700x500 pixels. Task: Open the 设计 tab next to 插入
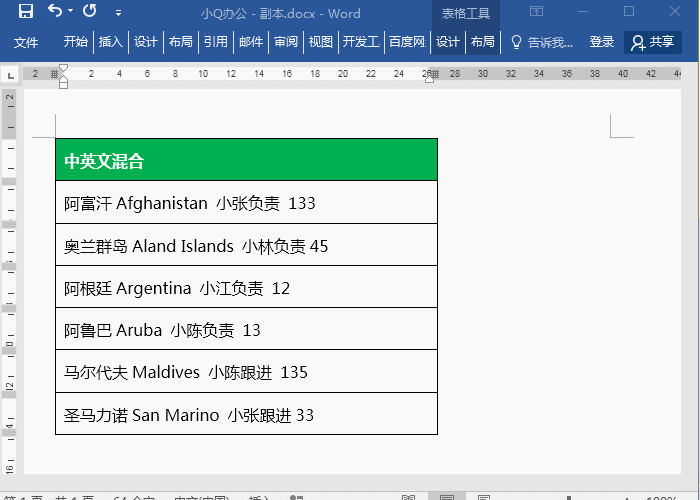coord(146,42)
